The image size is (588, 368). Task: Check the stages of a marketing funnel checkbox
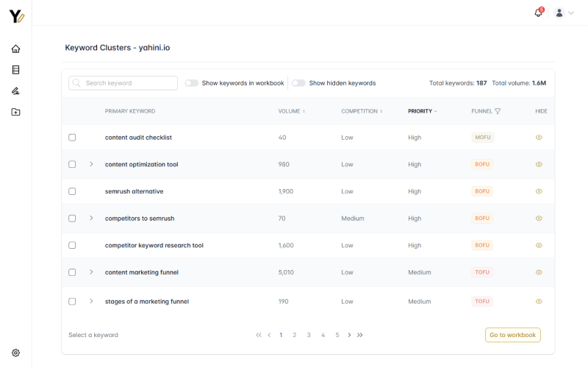[x=72, y=302]
